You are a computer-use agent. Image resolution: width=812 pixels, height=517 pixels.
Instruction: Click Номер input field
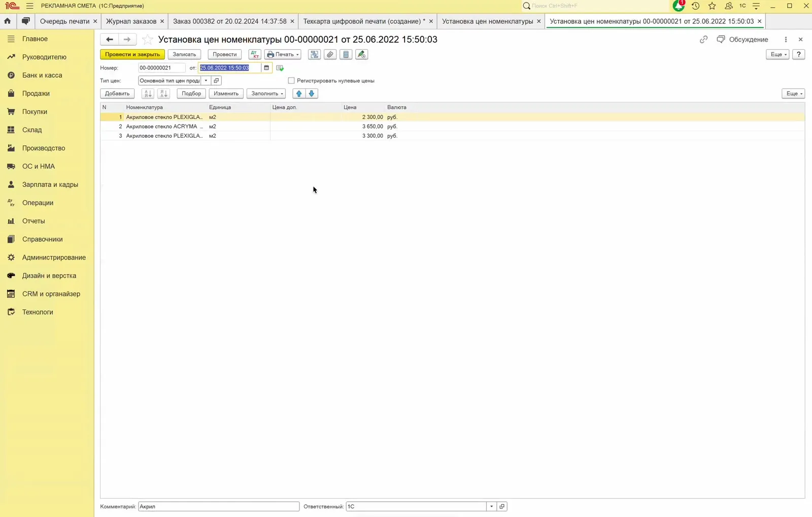[162, 68]
